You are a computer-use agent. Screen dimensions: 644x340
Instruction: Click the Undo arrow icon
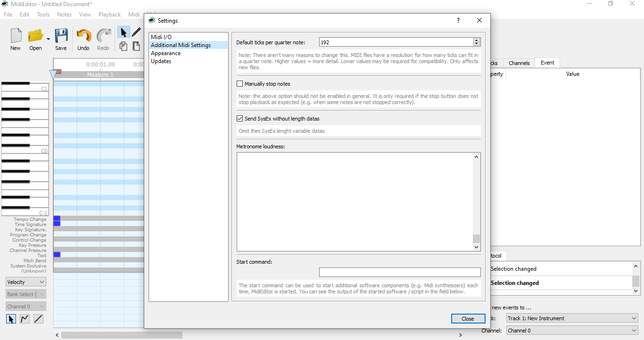(83, 36)
